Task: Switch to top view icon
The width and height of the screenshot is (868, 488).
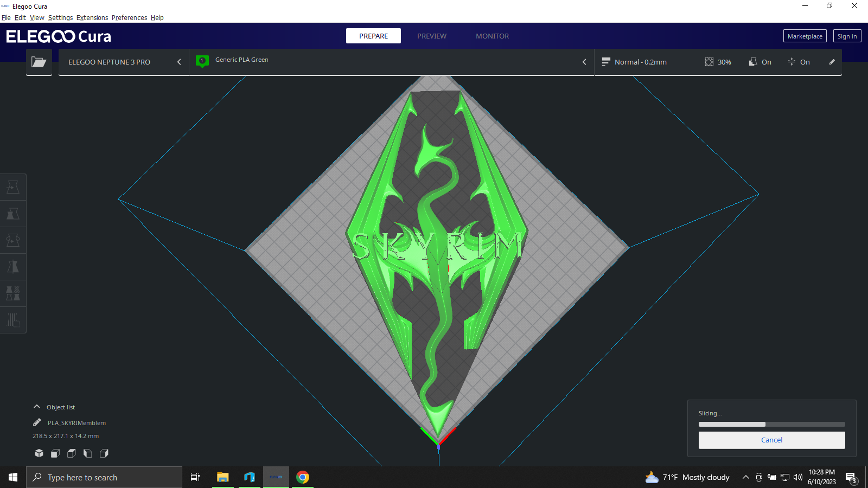Action: point(72,453)
